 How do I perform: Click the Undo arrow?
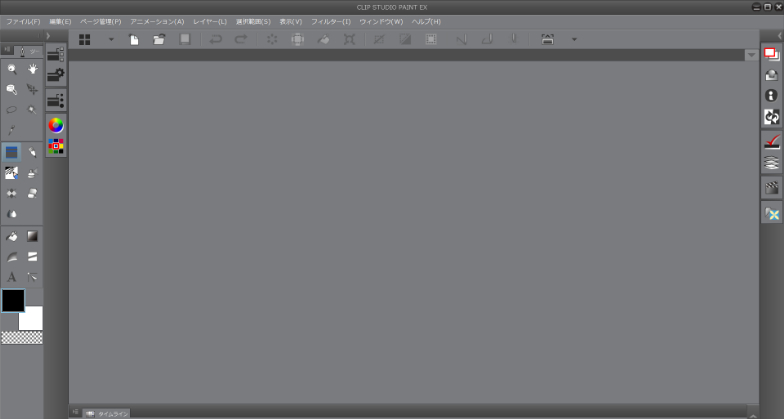tap(216, 40)
